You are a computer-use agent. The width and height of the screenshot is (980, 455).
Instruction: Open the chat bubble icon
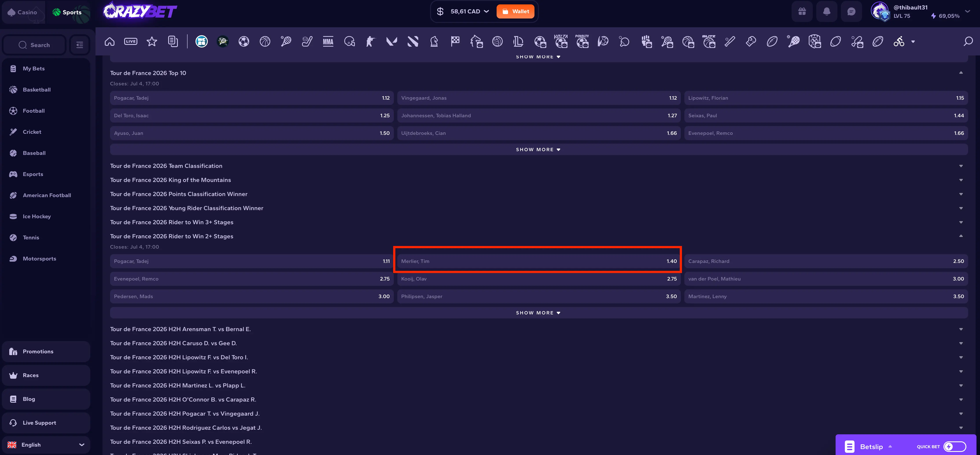coord(851,12)
